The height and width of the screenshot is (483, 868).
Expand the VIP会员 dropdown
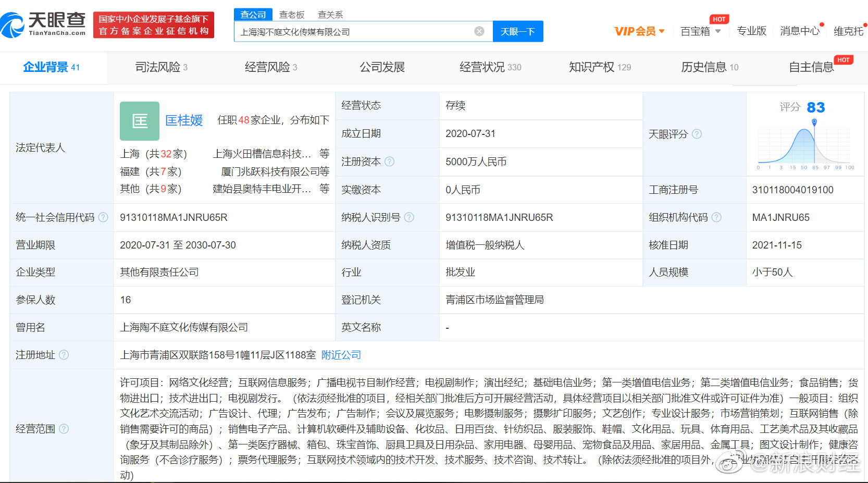pyautogui.click(x=639, y=31)
